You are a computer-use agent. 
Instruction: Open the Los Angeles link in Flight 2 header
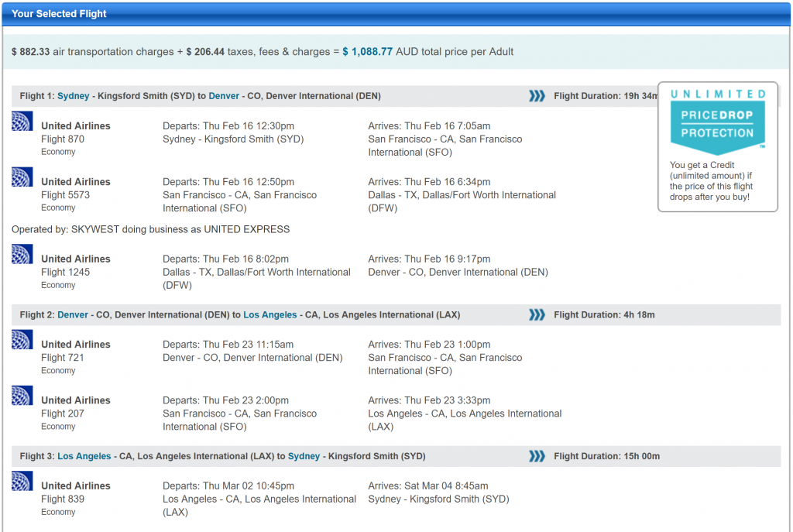[270, 315]
